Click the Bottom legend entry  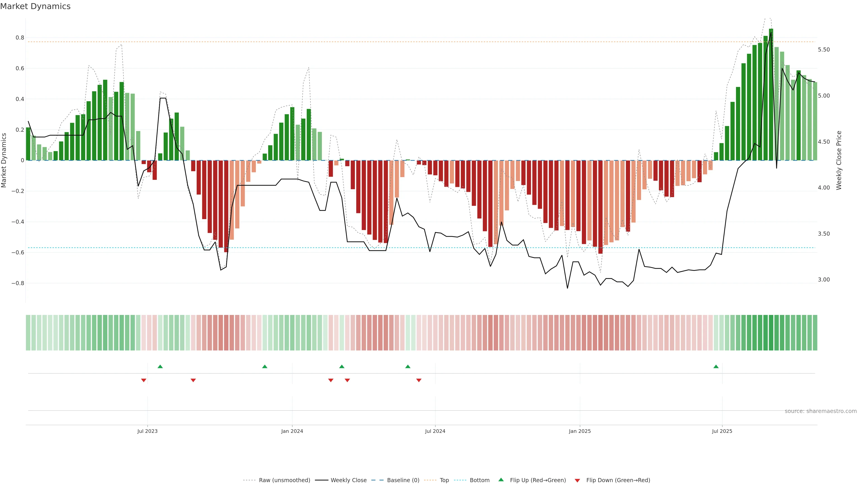click(479, 480)
